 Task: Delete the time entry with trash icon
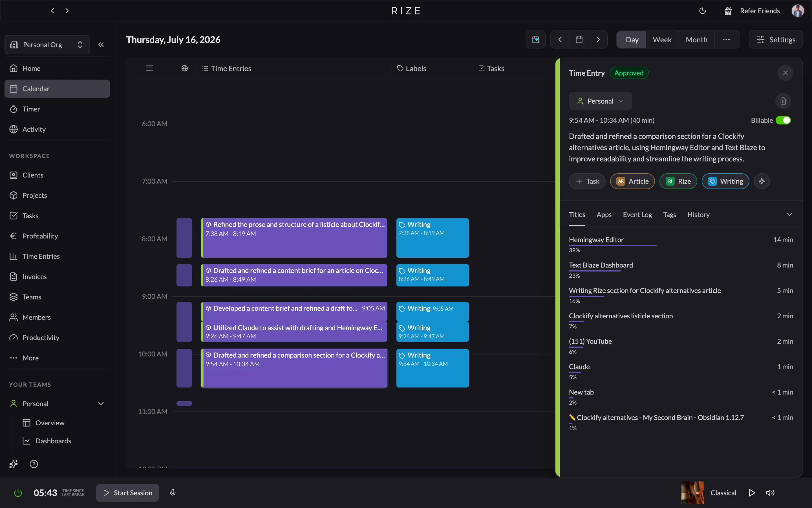tap(783, 101)
